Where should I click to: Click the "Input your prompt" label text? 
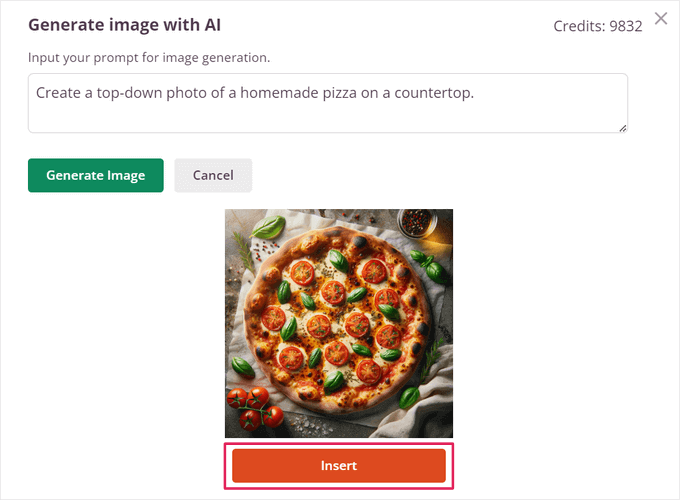click(149, 58)
